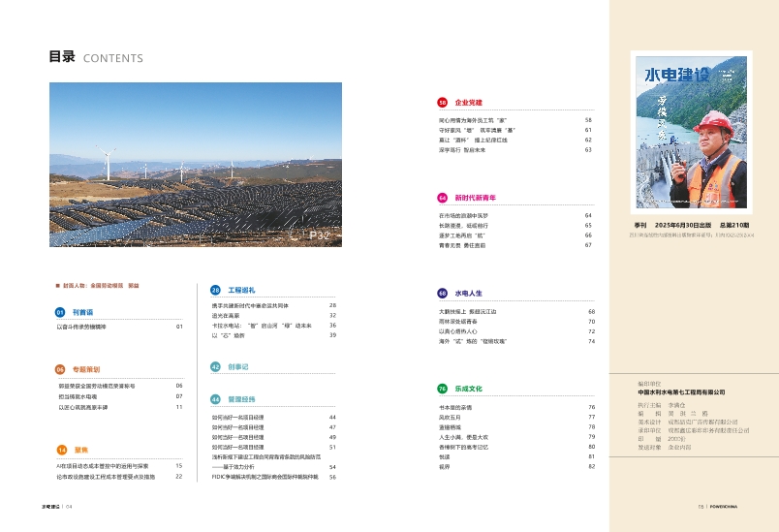
Task: Click the teal 42 创事记 badge
Action: tap(215, 367)
